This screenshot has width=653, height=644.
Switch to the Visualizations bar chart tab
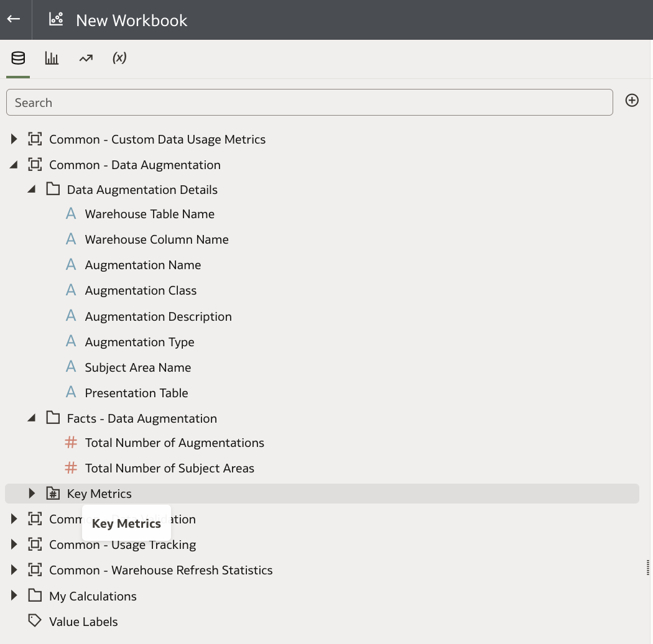(52, 58)
